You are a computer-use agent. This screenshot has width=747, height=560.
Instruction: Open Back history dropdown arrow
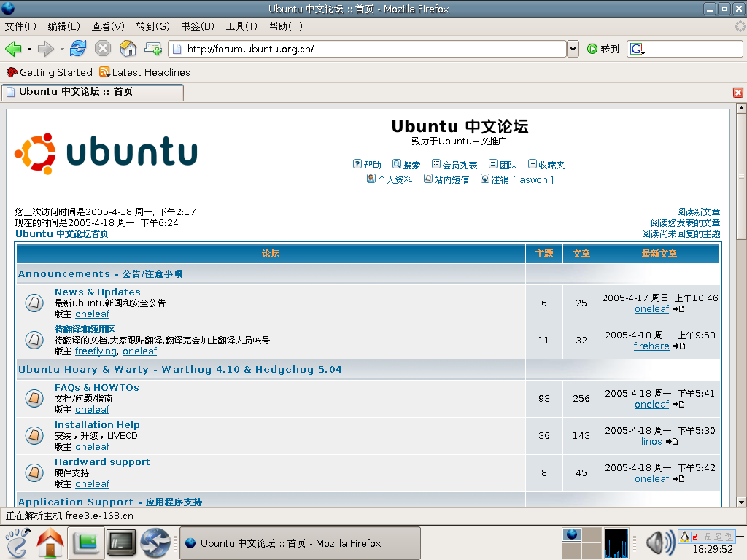[29, 49]
